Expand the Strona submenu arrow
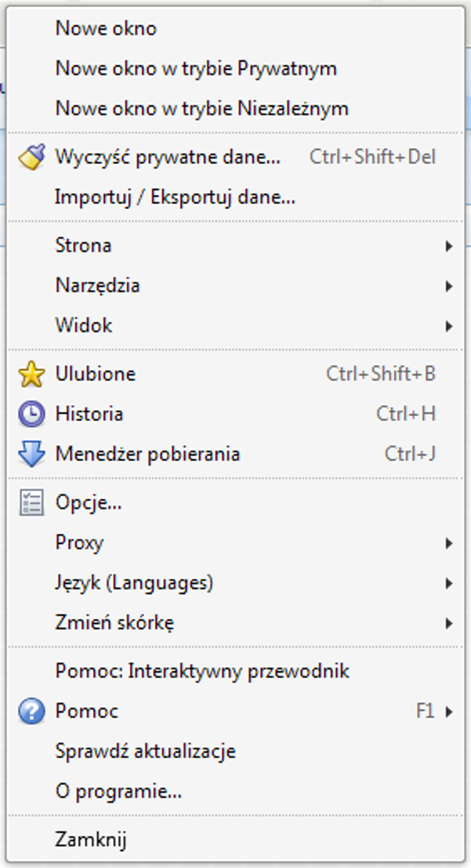Screen dimensions: 471x868 tap(450, 246)
